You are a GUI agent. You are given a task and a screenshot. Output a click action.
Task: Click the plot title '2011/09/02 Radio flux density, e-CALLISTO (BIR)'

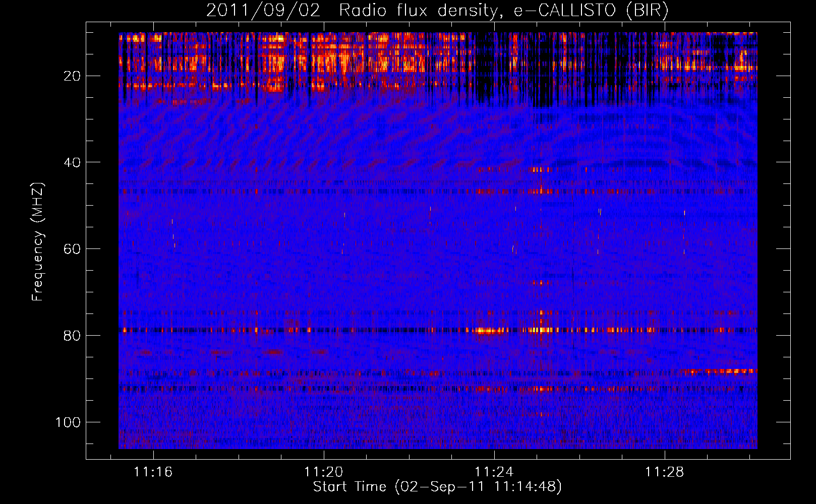[437, 11]
